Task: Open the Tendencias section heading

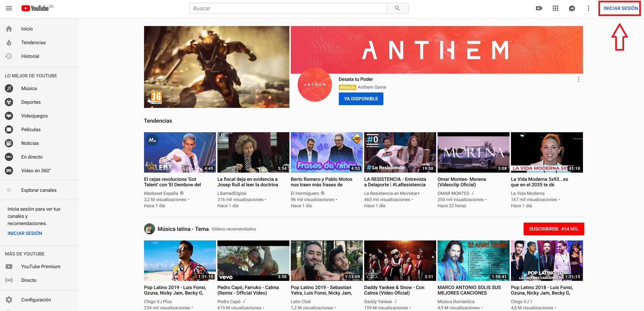Action: pyautogui.click(x=158, y=121)
